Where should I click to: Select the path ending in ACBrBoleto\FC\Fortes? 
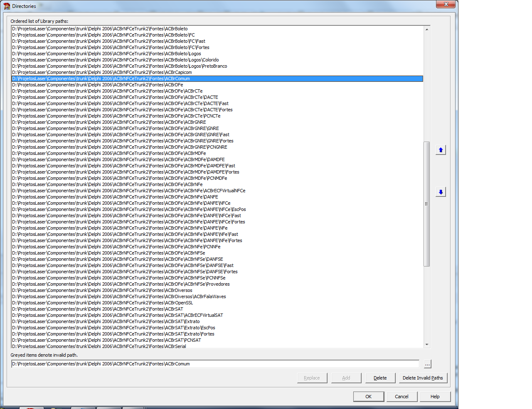click(217, 47)
